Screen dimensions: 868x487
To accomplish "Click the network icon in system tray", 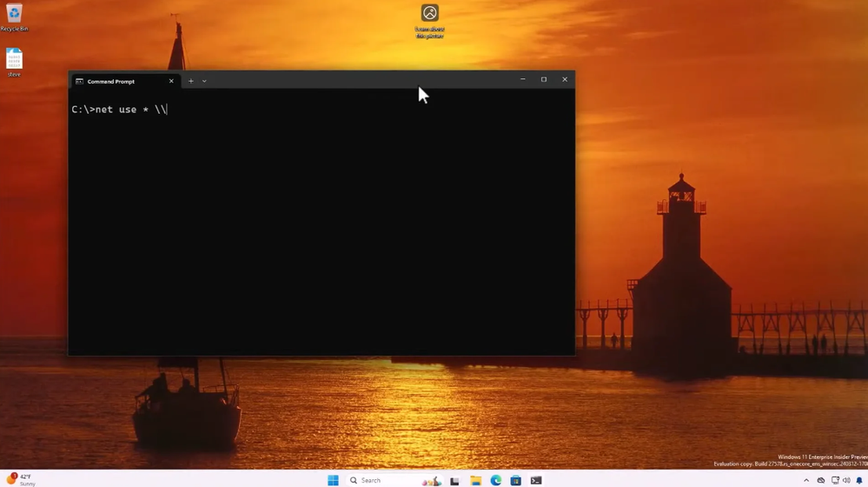I will point(835,480).
